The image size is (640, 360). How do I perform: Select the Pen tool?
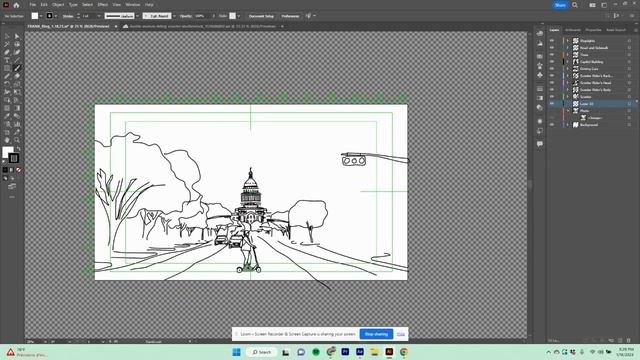[x=7, y=52]
